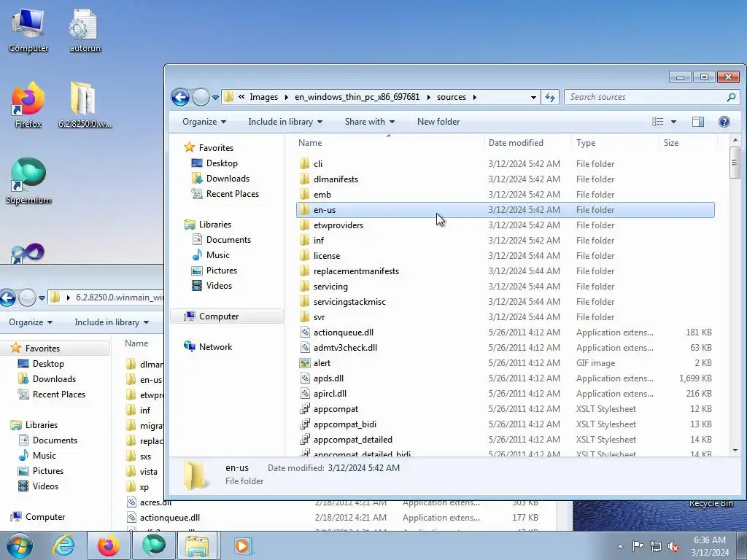Screen dimensions: 747x560
Task: Open Internet Explorer from the taskbar
Action: tap(64, 545)
